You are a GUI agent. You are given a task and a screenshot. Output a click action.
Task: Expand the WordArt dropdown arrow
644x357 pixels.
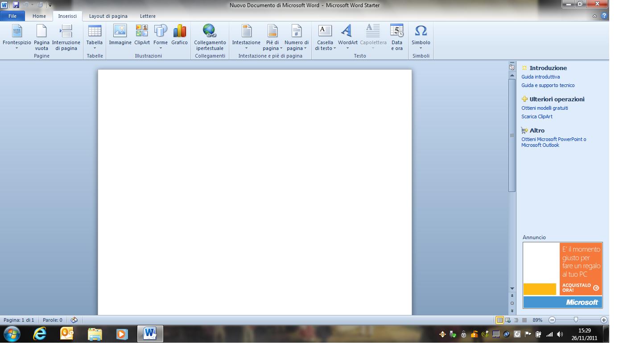pyautogui.click(x=347, y=48)
